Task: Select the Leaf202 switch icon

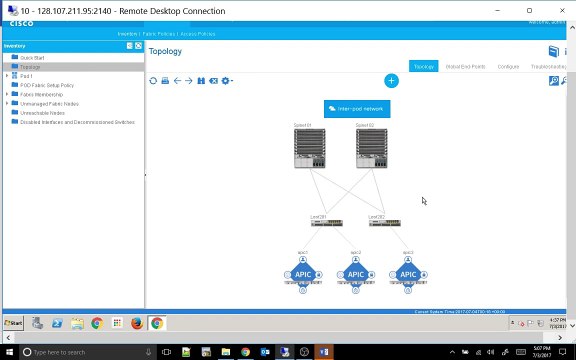Action: point(385,223)
